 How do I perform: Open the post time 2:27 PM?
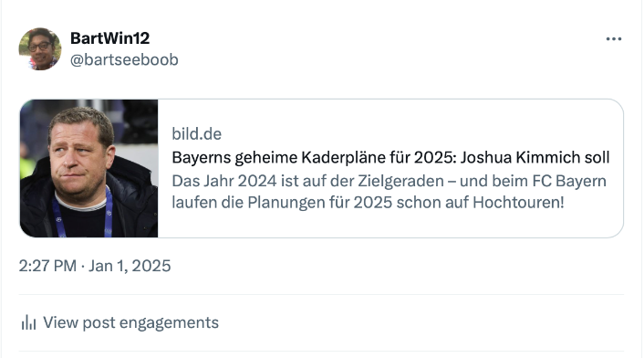point(47,266)
